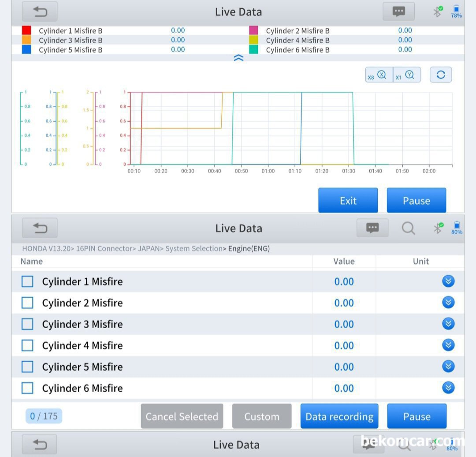Click the back arrow above the HONDA breadcrumb
The image size is (476, 457).
[40, 228]
